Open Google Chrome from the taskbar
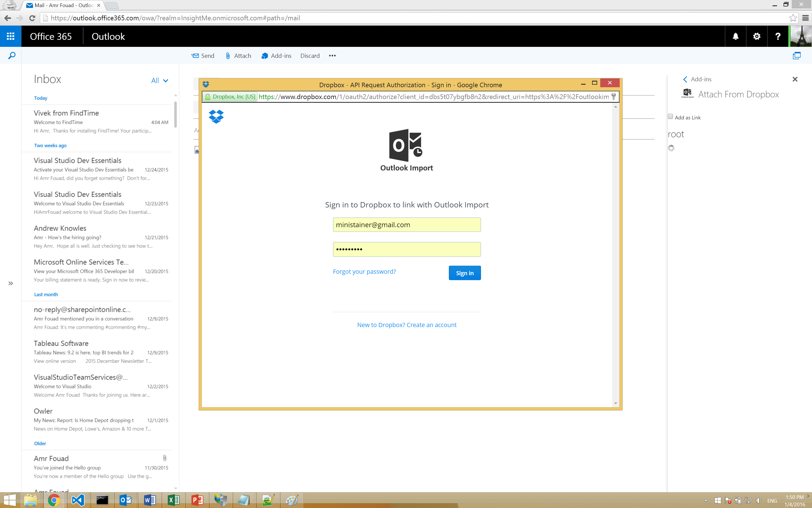Image resolution: width=812 pixels, height=508 pixels. [x=54, y=500]
